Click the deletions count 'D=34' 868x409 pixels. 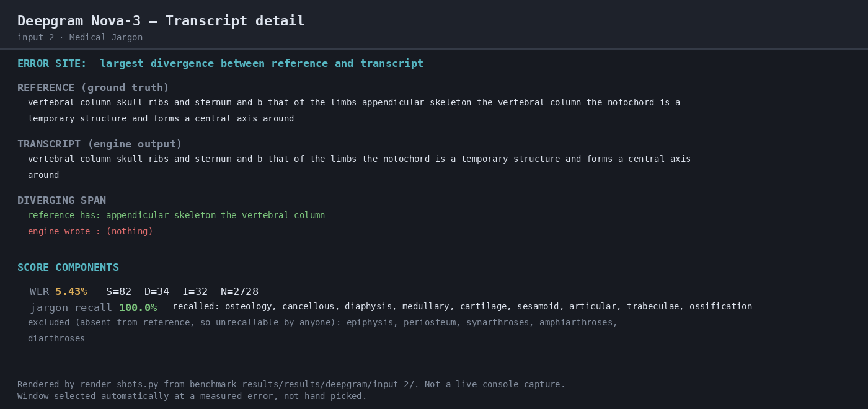click(157, 292)
